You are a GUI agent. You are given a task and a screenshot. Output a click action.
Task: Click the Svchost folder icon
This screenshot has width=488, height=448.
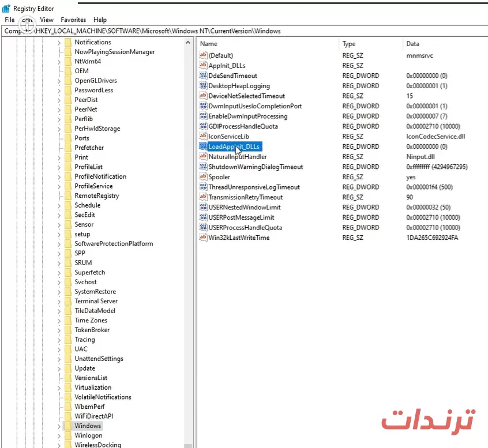[x=68, y=282]
